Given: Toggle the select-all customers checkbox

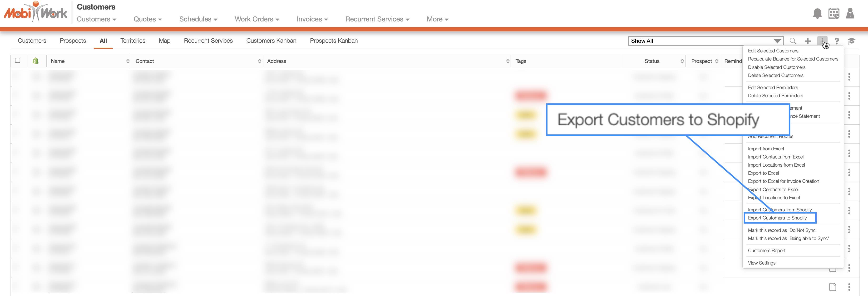Looking at the screenshot, I should (18, 60).
